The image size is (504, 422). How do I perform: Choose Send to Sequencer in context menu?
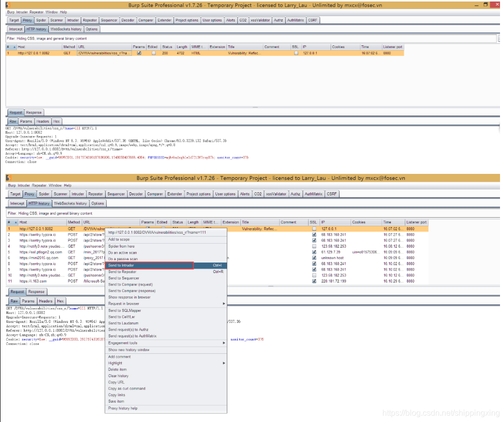(166, 278)
